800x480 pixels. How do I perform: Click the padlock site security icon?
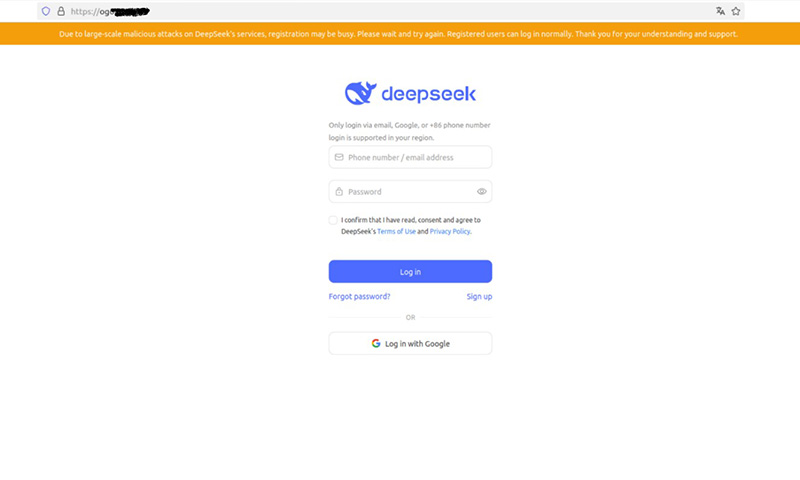coord(61,11)
